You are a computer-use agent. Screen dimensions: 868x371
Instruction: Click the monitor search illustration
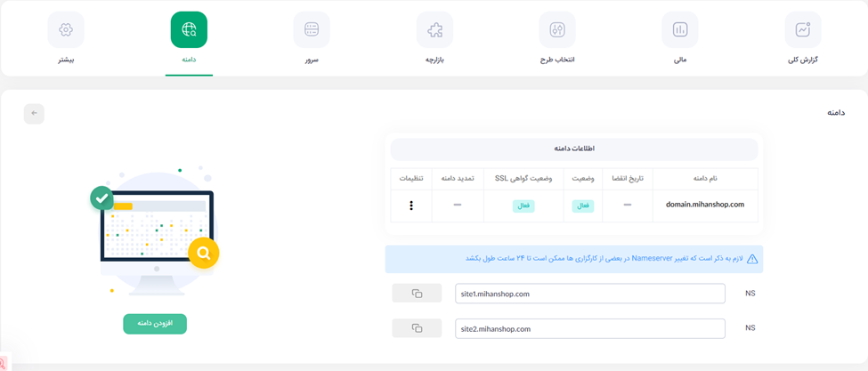click(156, 232)
